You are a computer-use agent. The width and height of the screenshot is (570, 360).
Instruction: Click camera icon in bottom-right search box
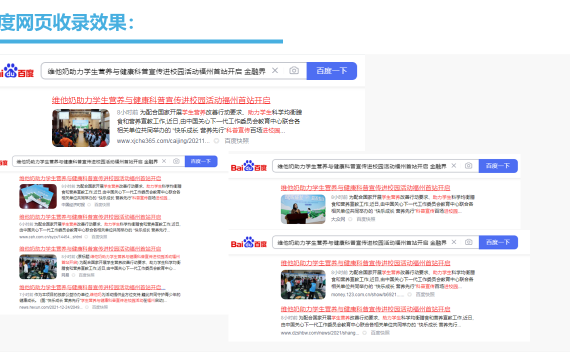point(468,242)
